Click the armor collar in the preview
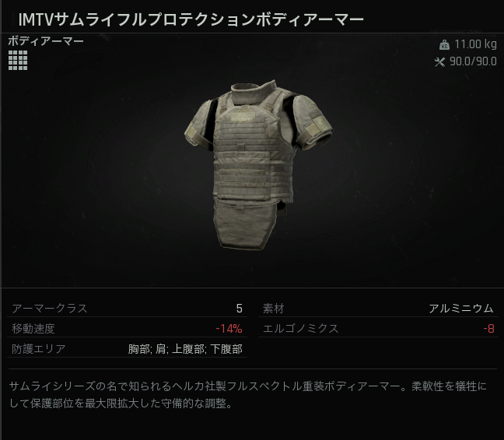504x440 pixels. 254,92
